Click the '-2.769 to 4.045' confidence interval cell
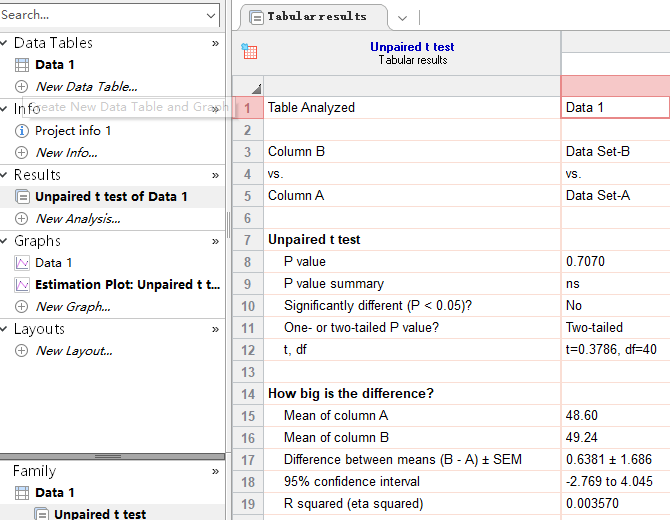Screen dimensions: 670x520 616,482
